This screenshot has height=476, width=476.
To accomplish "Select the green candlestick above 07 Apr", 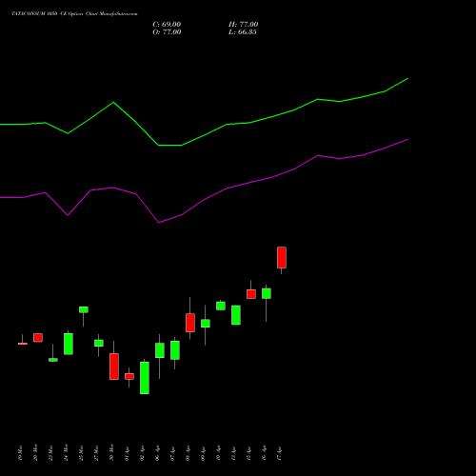I will tap(175, 350).
